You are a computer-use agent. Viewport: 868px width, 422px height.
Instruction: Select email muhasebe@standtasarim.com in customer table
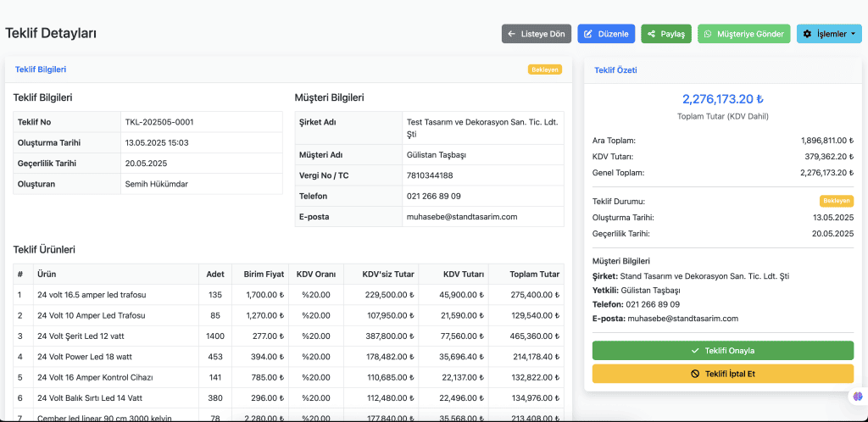click(462, 217)
